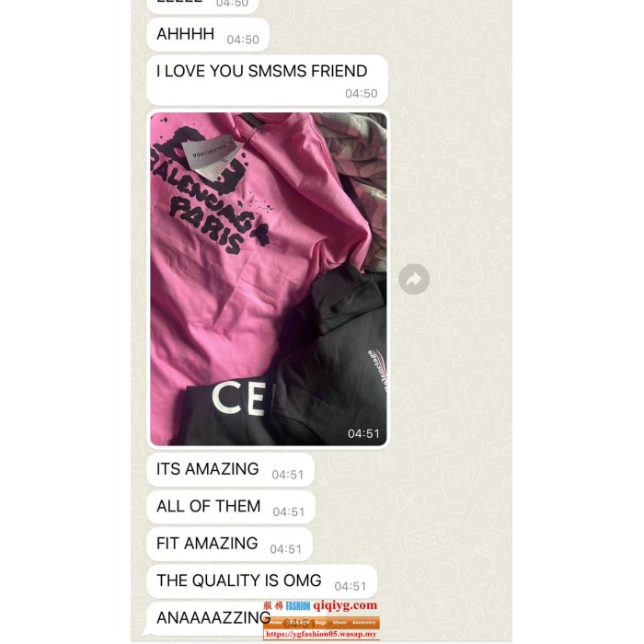Click the 04:51 timestamp on the photo
The width and height of the screenshot is (644, 644).
click(x=363, y=433)
